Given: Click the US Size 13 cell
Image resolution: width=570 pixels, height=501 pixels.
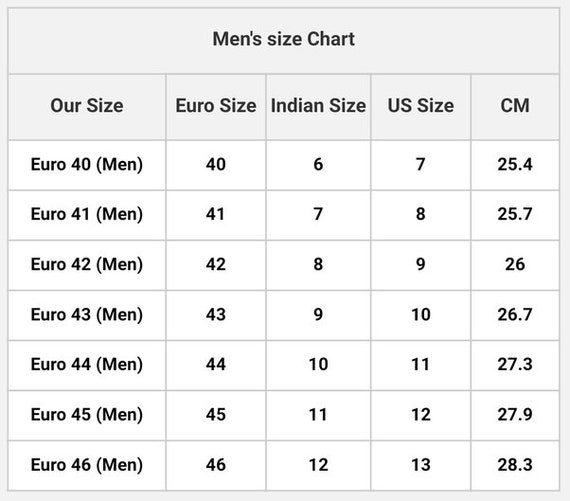Looking at the screenshot, I should pyautogui.click(x=421, y=465).
